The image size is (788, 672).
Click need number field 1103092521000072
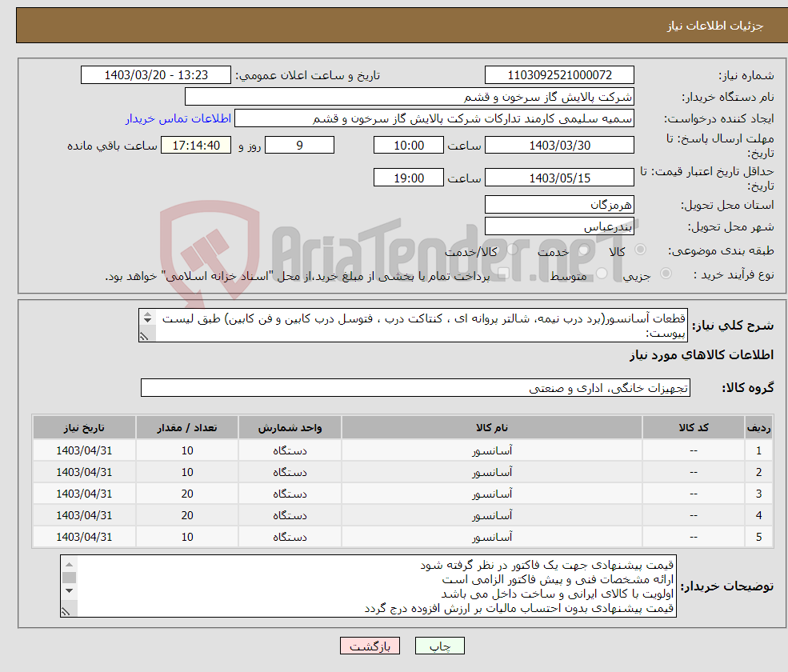click(x=559, y=75)
